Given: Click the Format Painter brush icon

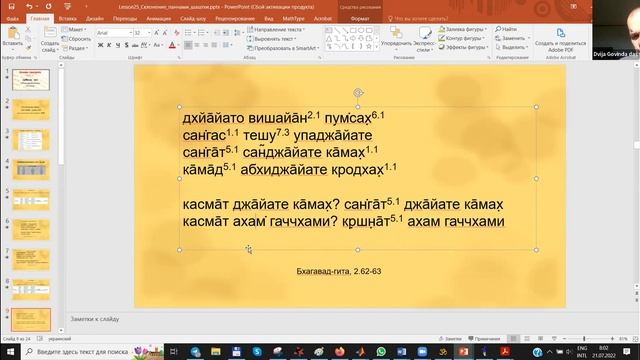Looking at the screenshot, I should pos(28,48).
